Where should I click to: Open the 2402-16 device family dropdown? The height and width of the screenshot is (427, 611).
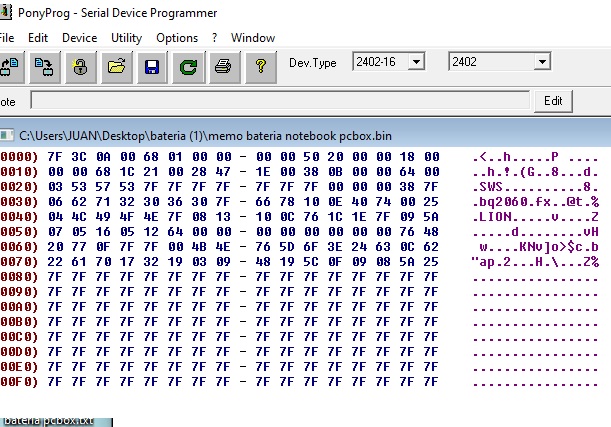(416, 62)
